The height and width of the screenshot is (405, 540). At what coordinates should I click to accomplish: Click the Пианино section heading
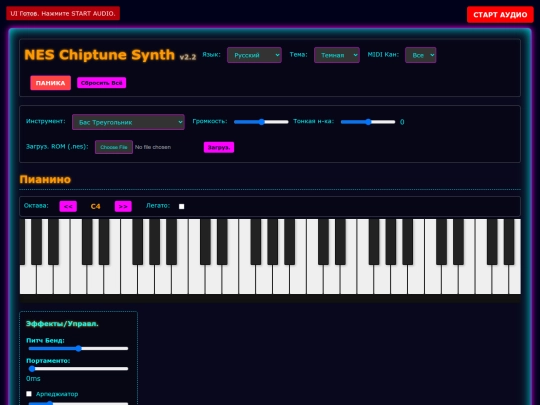click(45, 179)
